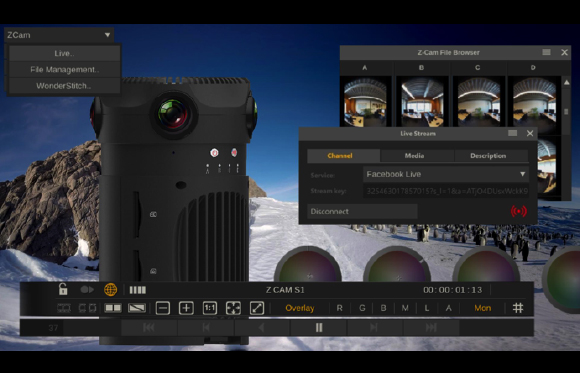
Task: Jump to the first frame
Action: click(149, 327)
